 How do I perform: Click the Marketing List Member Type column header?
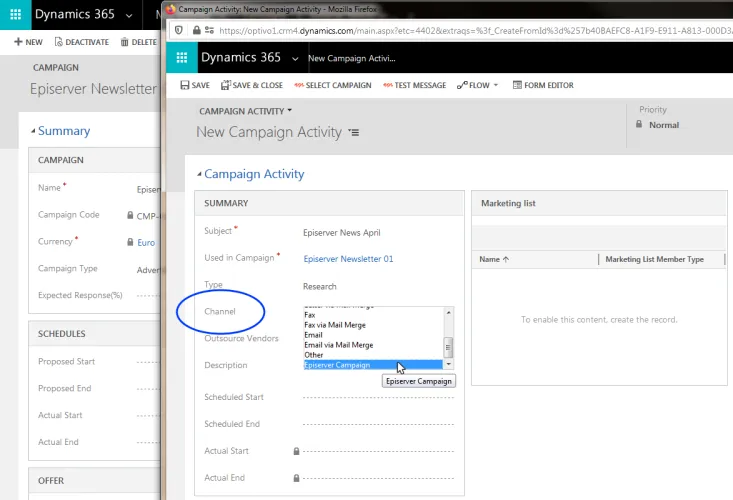click(x=654, y=259)
